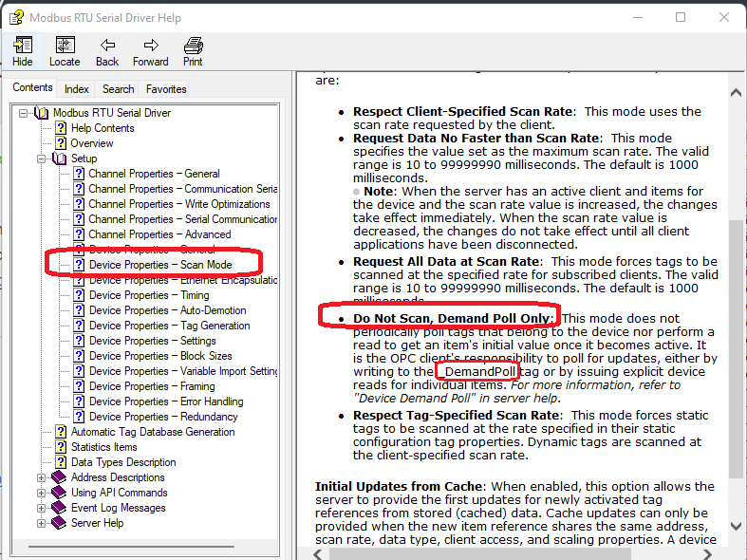Collapse the Setup tree node
Screen dimensions: 747x560
pos(42,159)
